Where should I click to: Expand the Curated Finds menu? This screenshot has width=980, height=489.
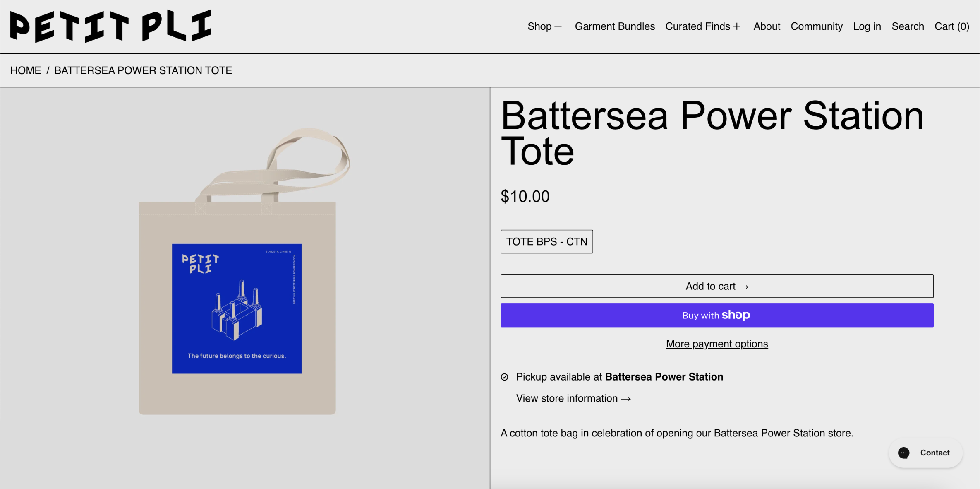pos(697,26)
